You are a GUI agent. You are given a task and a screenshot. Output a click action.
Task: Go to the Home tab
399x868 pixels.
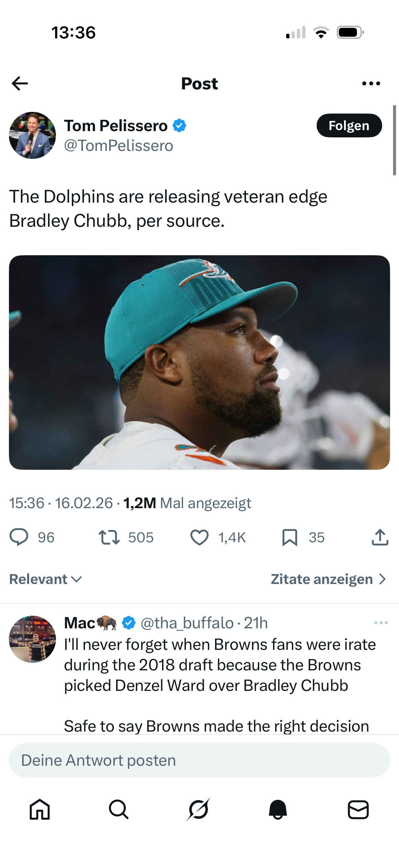coord(40,809)
